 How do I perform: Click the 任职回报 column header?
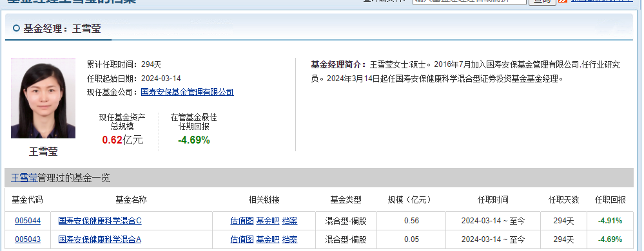pyautogui.click(x=610, y=200)
